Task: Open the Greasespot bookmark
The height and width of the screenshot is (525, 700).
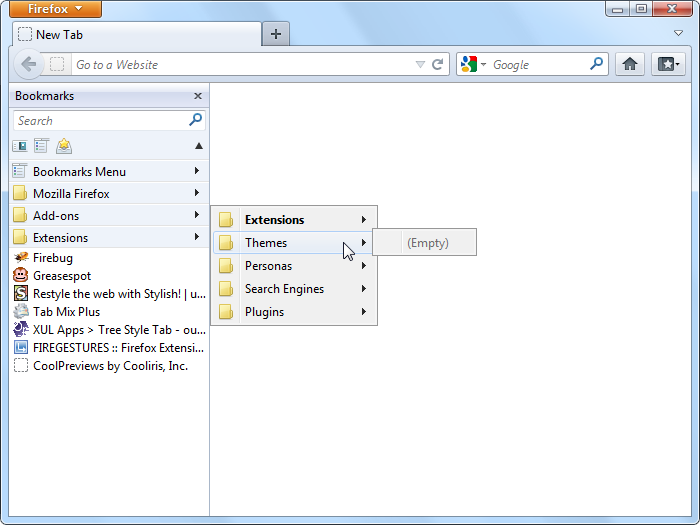Action: (61, 276)
